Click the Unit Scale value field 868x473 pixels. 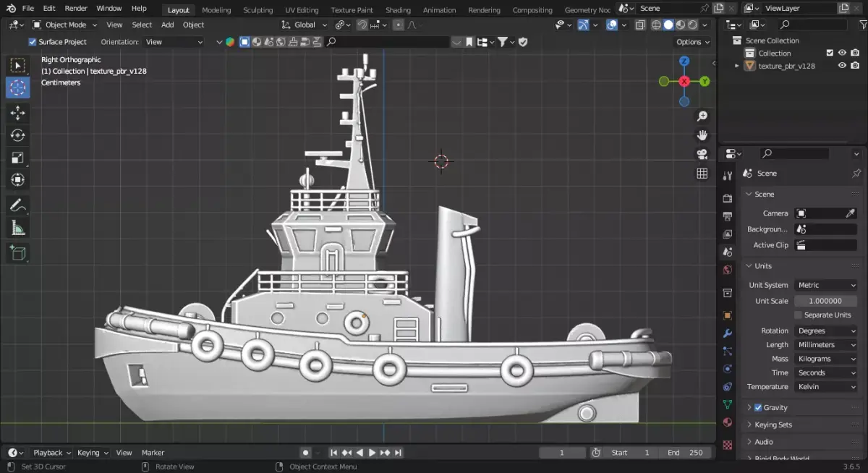point(826,301)
